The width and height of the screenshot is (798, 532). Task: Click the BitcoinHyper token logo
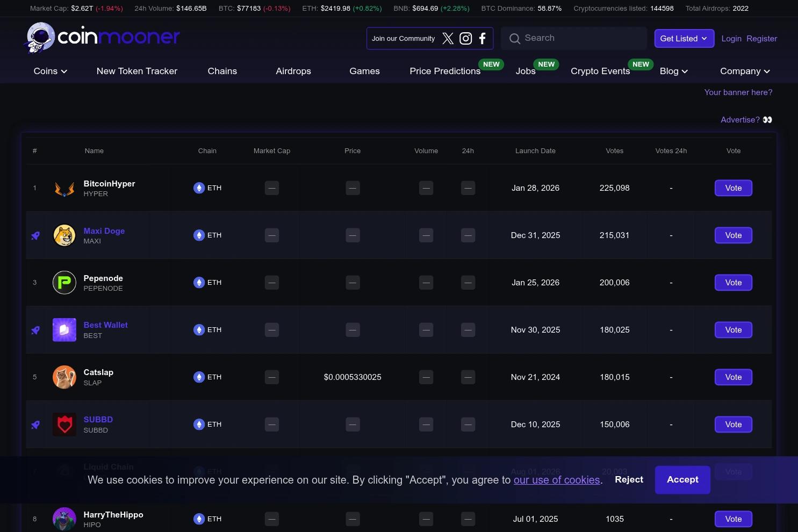pos(64,188)
